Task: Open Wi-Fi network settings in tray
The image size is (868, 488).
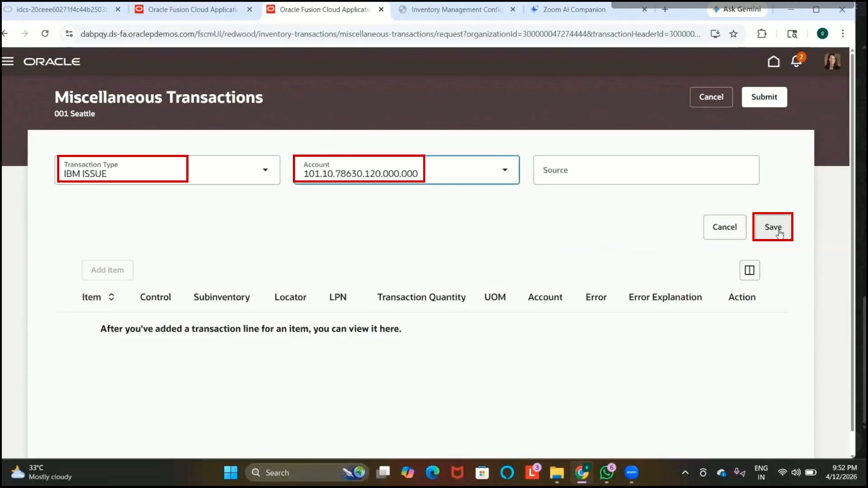Action: coord(782,473)
